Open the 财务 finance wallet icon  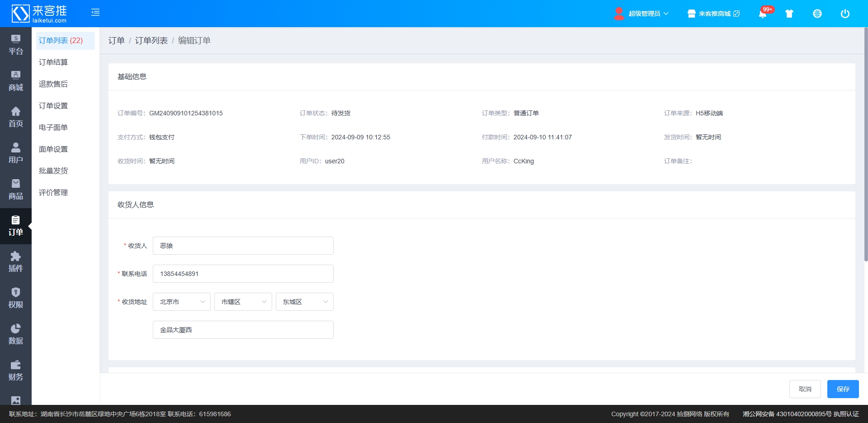[16, 371]
